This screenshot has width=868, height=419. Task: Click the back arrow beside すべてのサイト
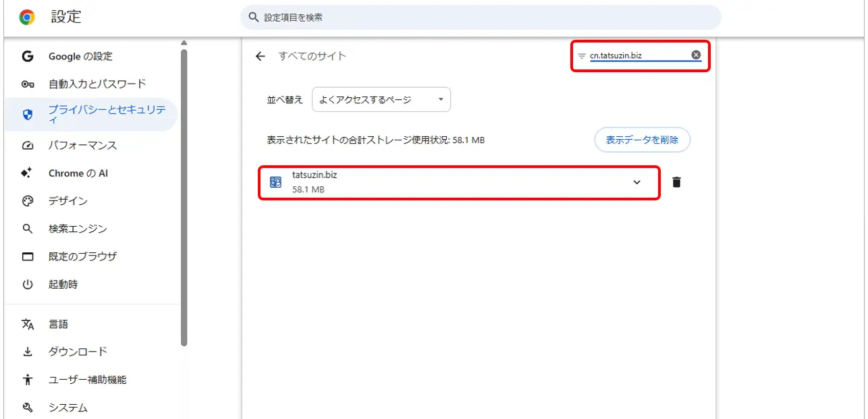tap(261, 56)
